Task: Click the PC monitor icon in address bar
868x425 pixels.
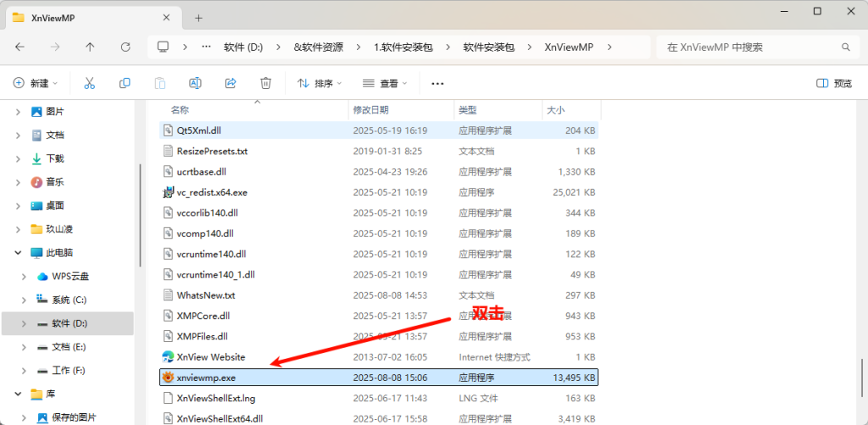Action: [x=163, y=48]
